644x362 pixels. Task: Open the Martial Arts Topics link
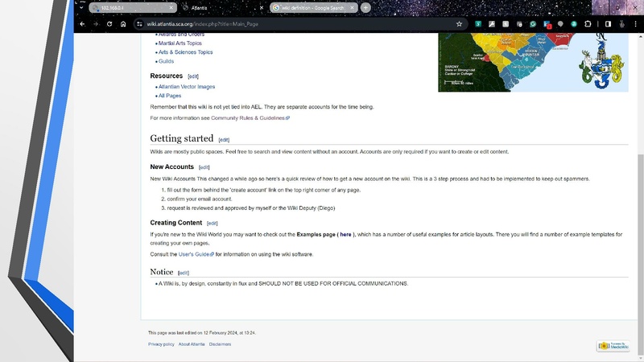(x=180, y=43)
